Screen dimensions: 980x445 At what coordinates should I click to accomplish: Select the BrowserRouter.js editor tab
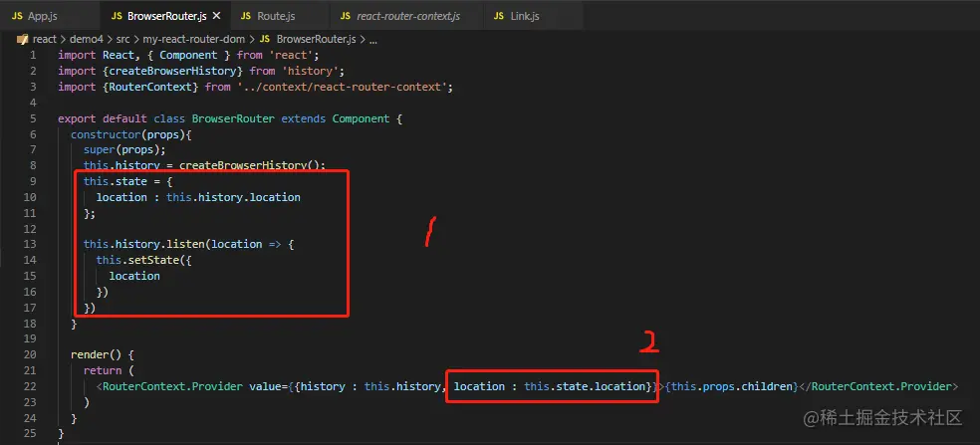164,16
